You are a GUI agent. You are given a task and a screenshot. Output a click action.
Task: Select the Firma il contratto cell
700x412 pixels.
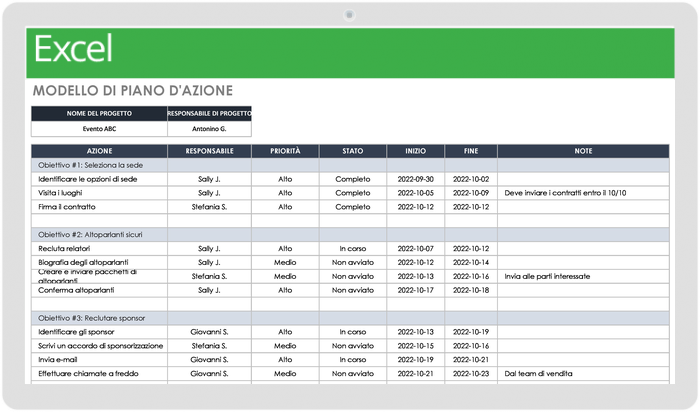(x=99, y=207)
